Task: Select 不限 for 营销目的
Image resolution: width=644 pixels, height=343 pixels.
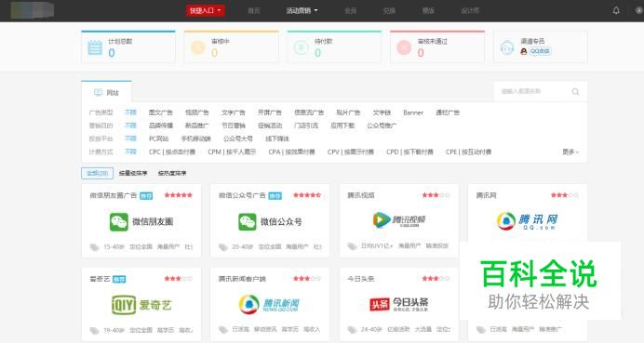Action: tap(130, 125)
